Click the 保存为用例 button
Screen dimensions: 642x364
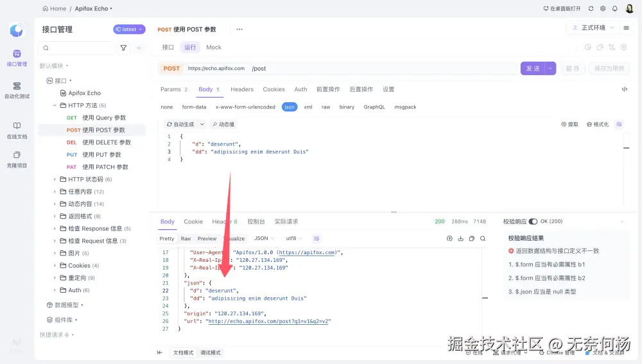coord(609,69)
